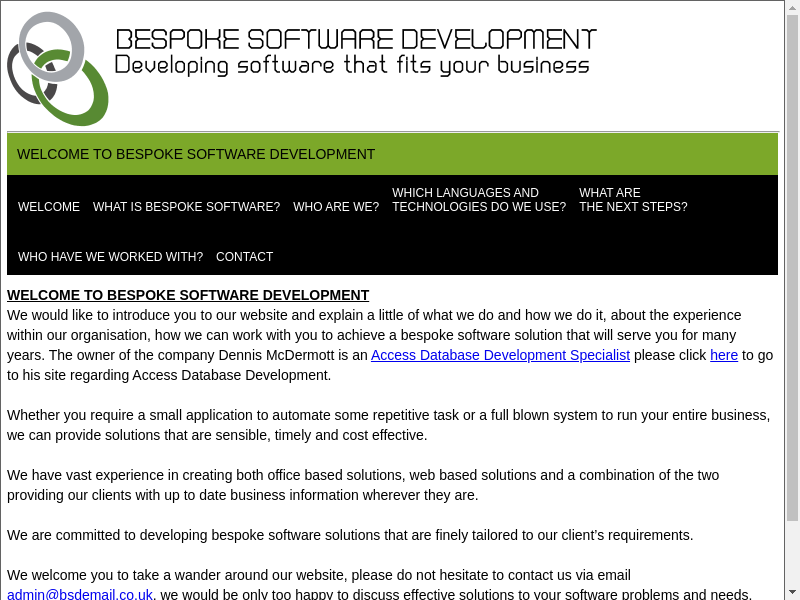Open the Welcome menu item

[49, 207]
